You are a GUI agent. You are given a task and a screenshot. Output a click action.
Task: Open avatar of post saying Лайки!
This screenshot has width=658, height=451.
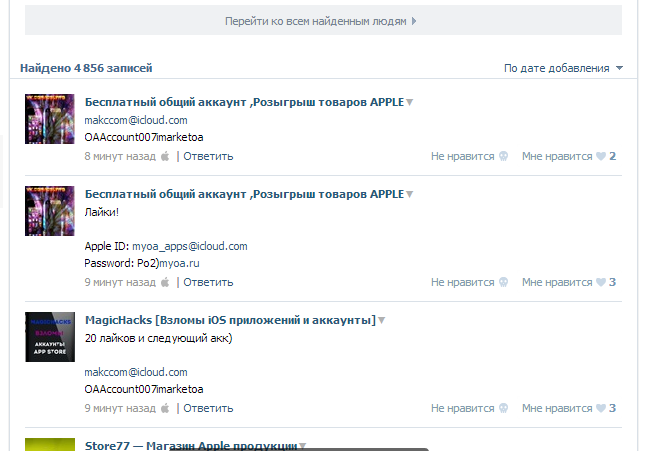(50, 211)
